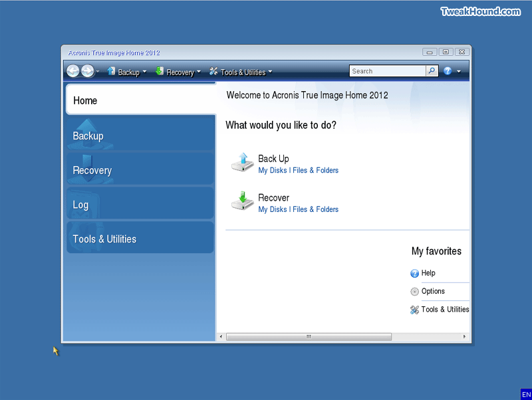The width and height of the screenshot is (532, 400).
Task: Click the Recovery icon in the toolbar
Action: (x=160, y=71)
